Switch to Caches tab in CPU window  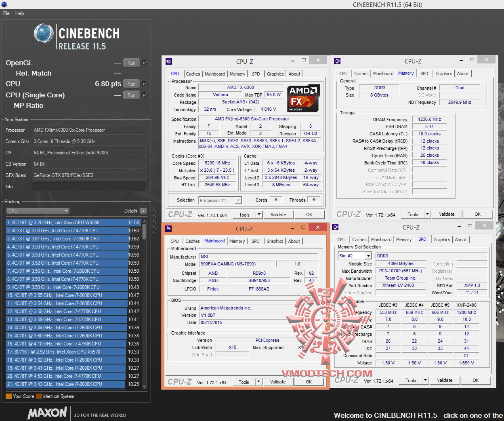coord(193,74)
